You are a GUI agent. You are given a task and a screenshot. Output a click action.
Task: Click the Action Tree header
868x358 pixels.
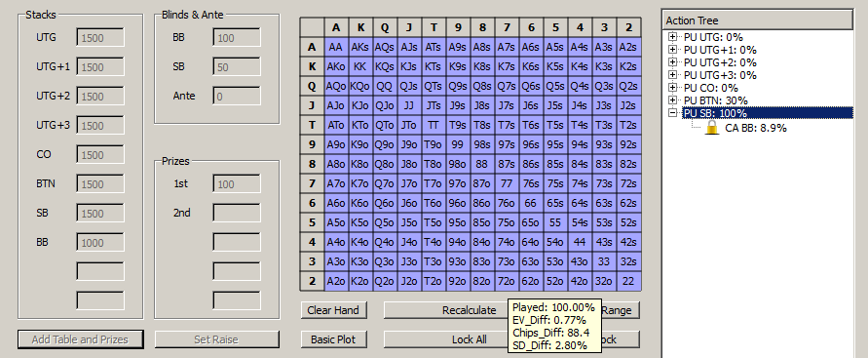(757, 20)
